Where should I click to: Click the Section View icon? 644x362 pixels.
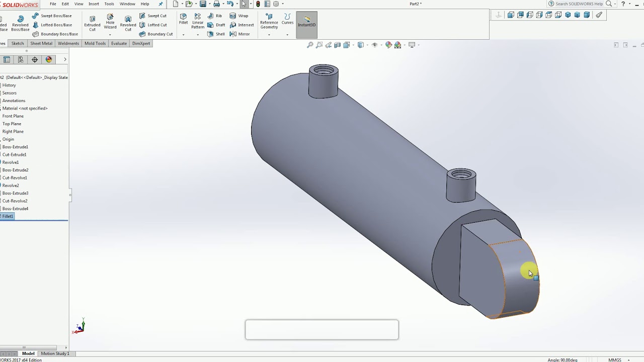click(x=337, y=45)
